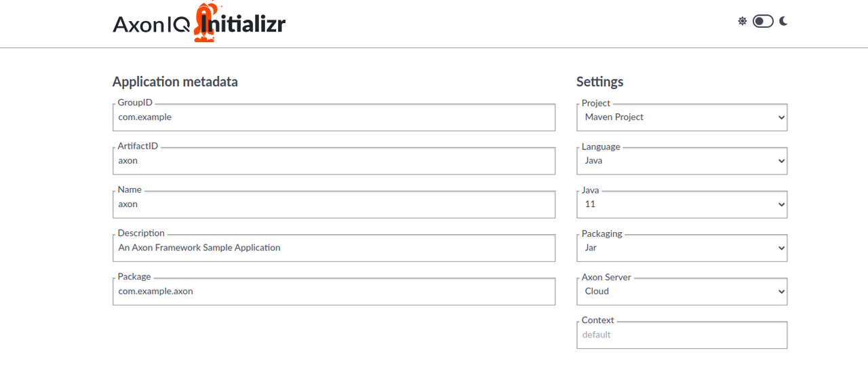Click the Application metadata heading
The width and height of the screenshot is (868, 376).
click(x=175, y=82)
